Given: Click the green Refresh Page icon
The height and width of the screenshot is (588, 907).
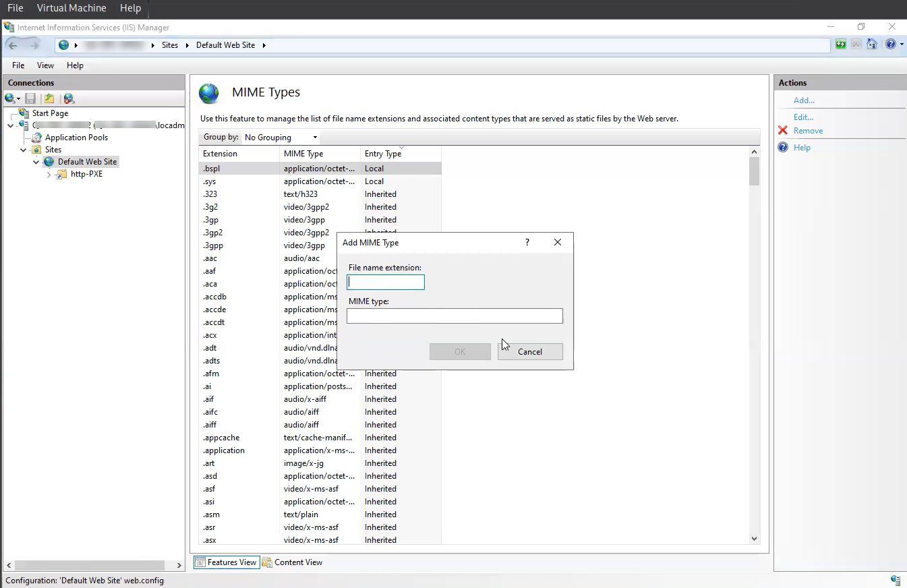Looking at the screenshot, I should tap(840, 45).
